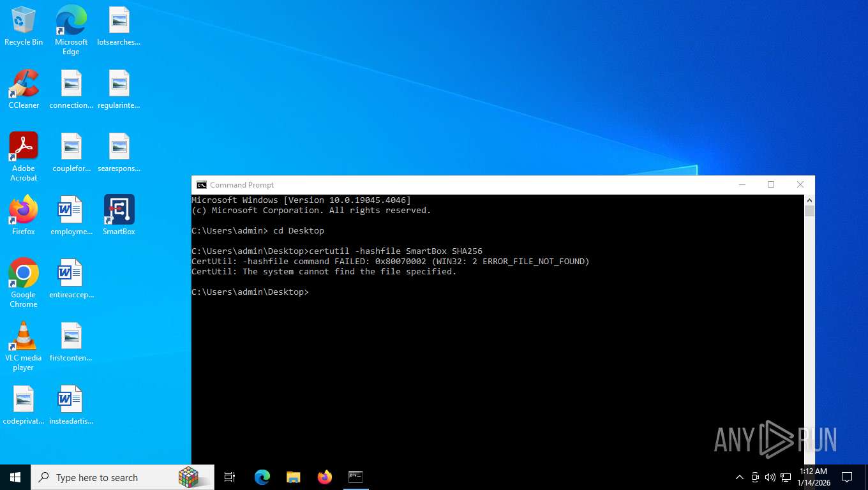
Task: Click the Command Prompt scrollbar thumb
Action: point(809,211)
